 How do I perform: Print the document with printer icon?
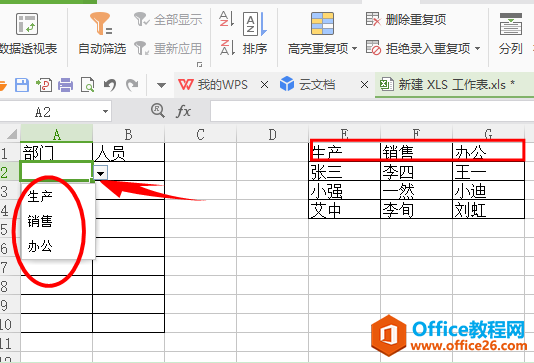(x=65, y=85)
